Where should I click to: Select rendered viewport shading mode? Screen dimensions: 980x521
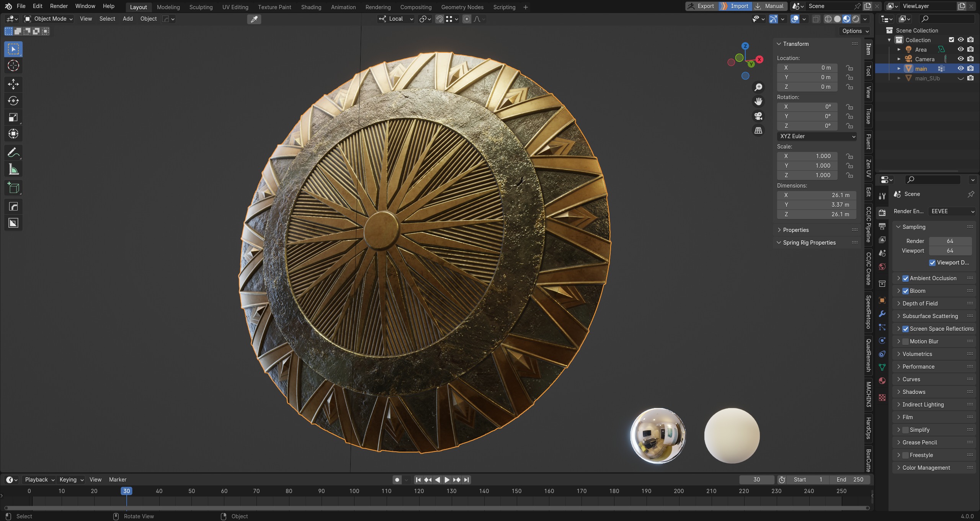coord(856,19)
